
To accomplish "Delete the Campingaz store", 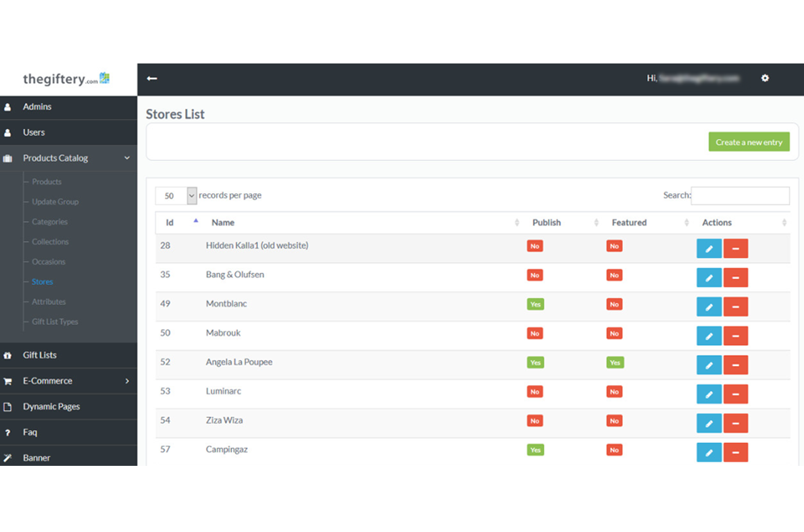I will (x=736, y=452).
